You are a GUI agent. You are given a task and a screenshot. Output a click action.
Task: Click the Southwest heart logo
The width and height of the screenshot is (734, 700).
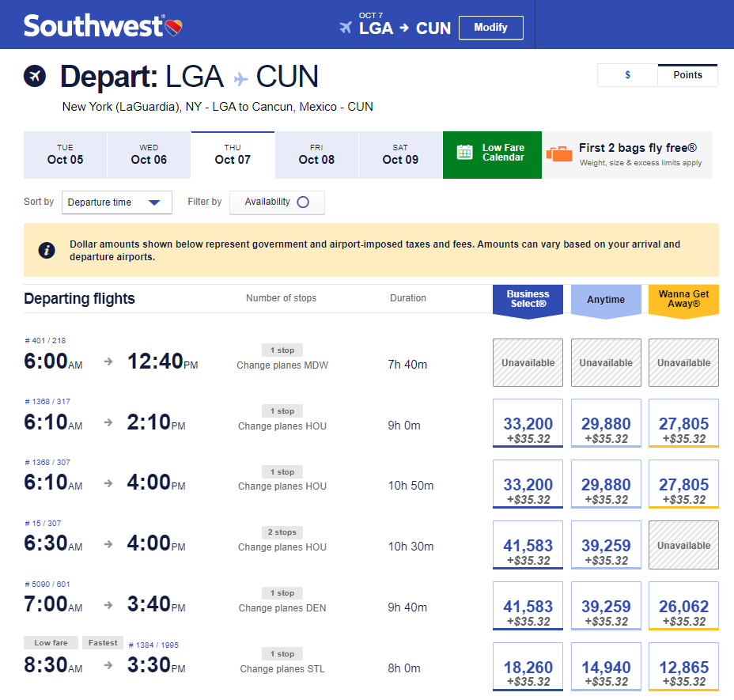pos(175,27)
